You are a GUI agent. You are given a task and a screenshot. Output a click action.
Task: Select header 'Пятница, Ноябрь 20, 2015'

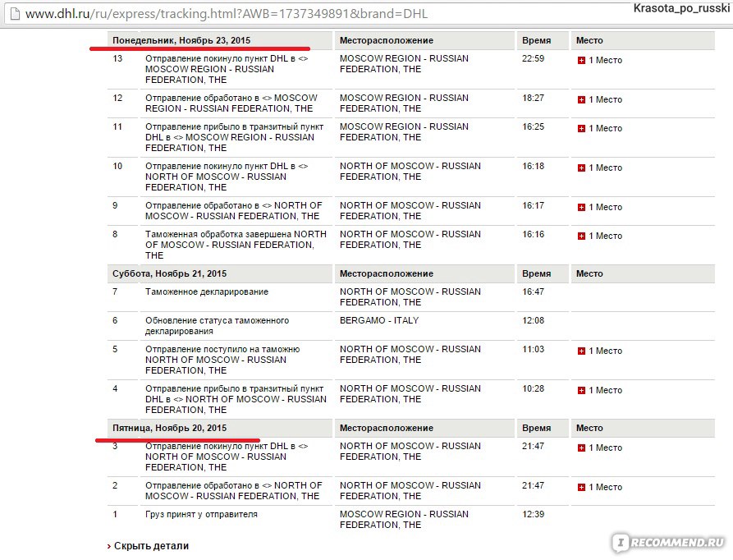coord(169,428)
